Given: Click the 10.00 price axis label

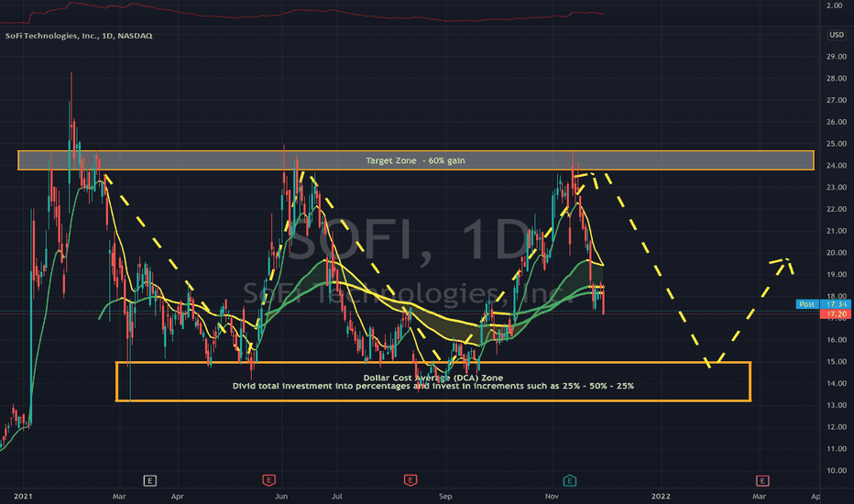Looking at the screenshot, I should click(x=836, y=471).
